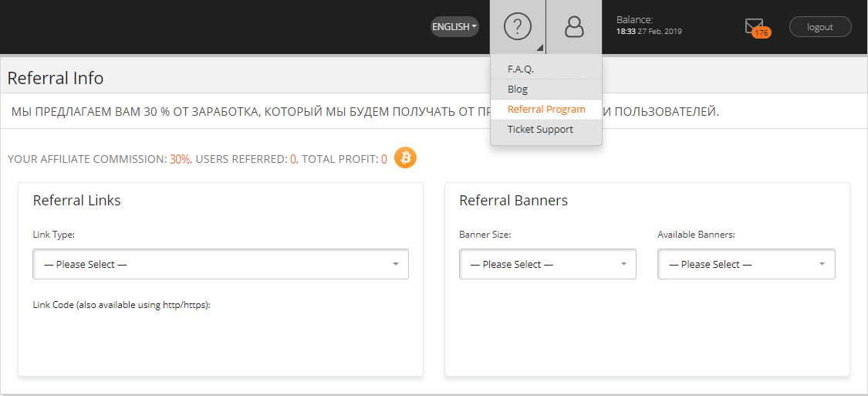Click the orange 176 unread messages badge
This screenshot has width=868, height=396.
(762, 33)
